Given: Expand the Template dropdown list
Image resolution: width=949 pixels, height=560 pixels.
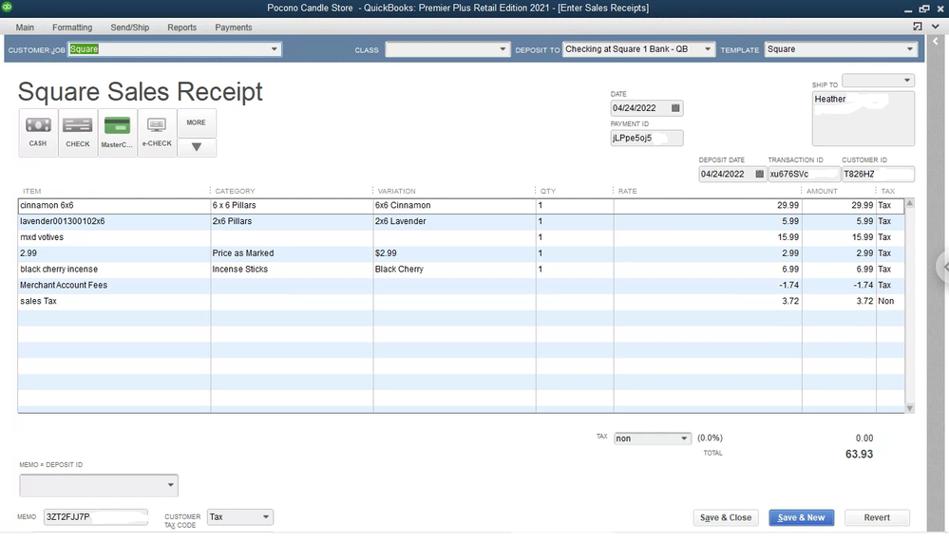Looking at the screenshot, I should 910,49.
